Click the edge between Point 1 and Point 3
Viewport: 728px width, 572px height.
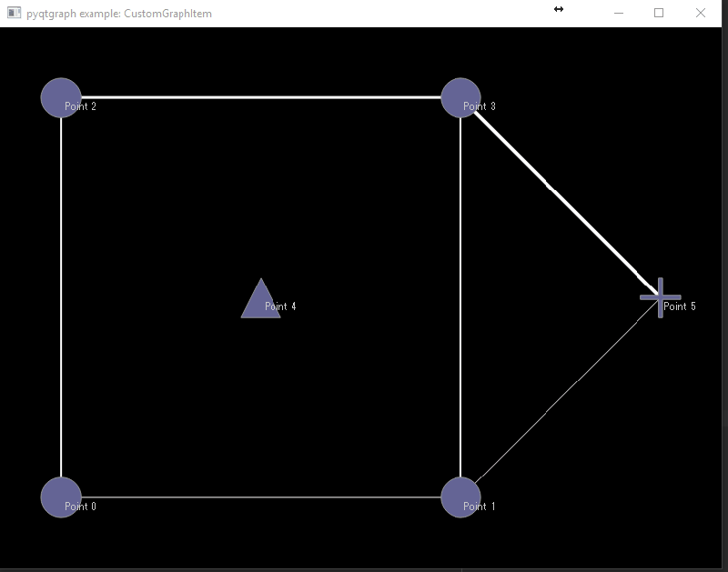(x=460, y=300)
